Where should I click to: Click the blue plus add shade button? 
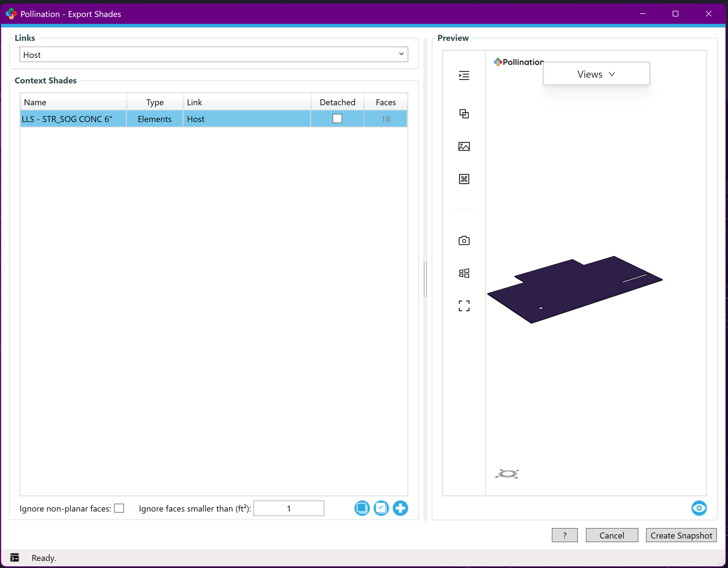point(400,508)
